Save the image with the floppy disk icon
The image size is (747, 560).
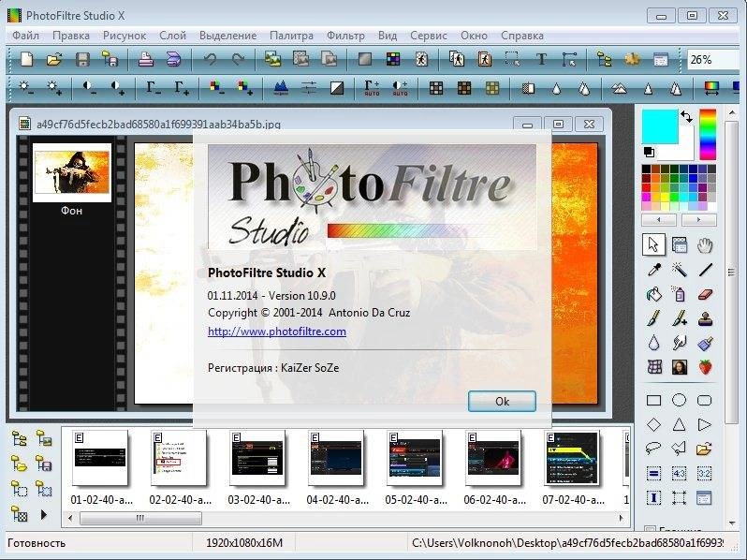point(83,60)
